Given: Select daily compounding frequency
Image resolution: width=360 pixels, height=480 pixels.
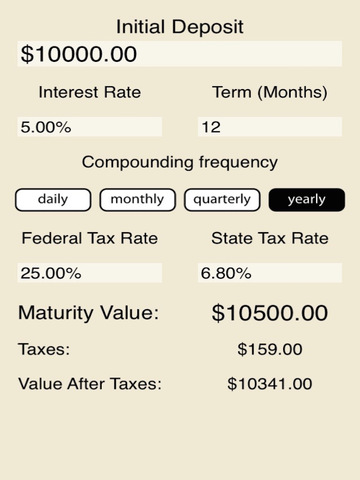Looking at the screenshot, I should tap(53, 200).
